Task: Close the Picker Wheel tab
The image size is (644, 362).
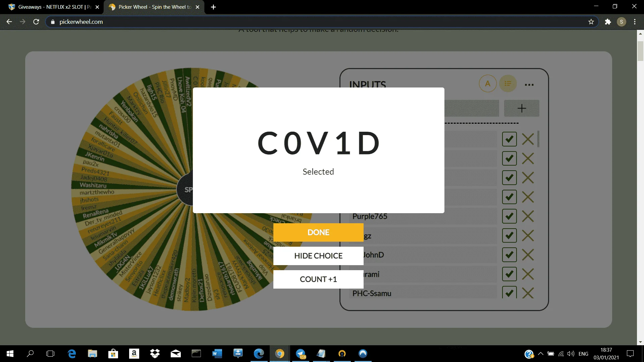Action: [198, 7]
